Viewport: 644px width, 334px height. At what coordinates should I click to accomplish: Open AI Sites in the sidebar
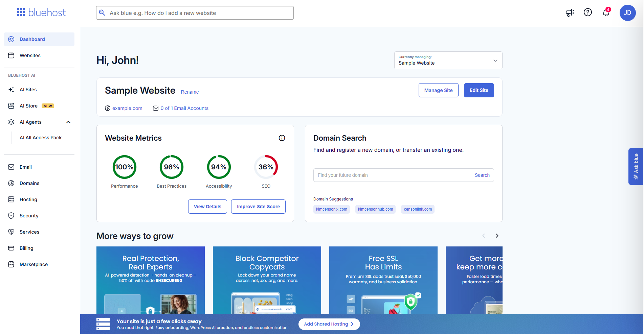point(39,90)
